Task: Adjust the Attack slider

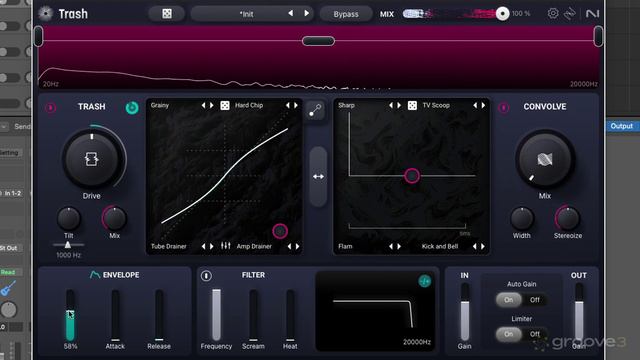Action: 116,315
